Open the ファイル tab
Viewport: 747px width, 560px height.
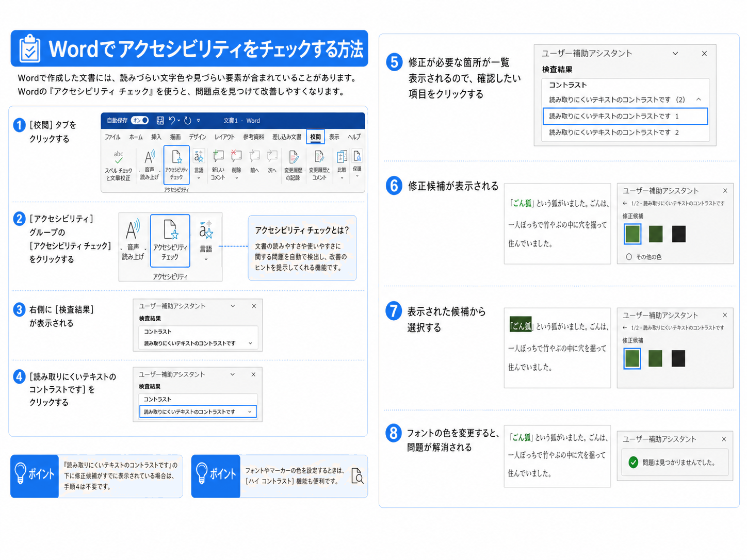click(112, 137)
